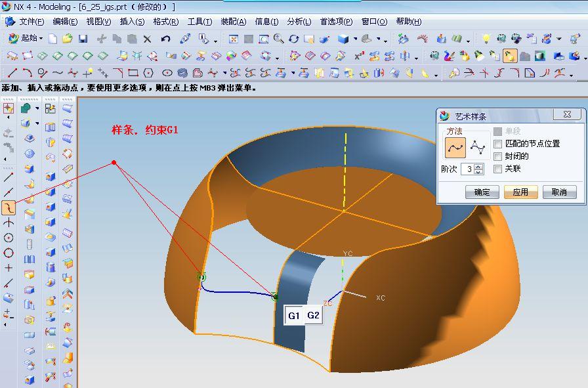Click the circle with center point icon
The height and width of the screenshot is (388, 588).
pyautogui.click(x=9, y=238)
